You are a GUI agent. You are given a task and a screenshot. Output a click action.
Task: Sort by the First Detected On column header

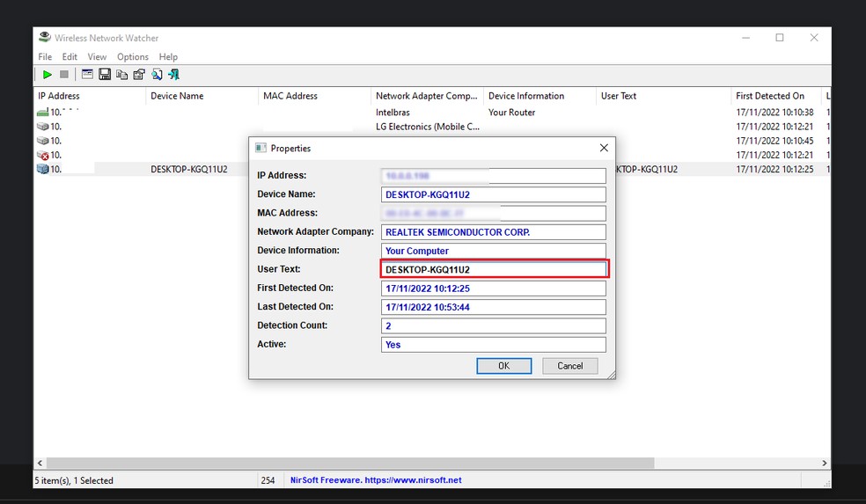tap(776, 96)
